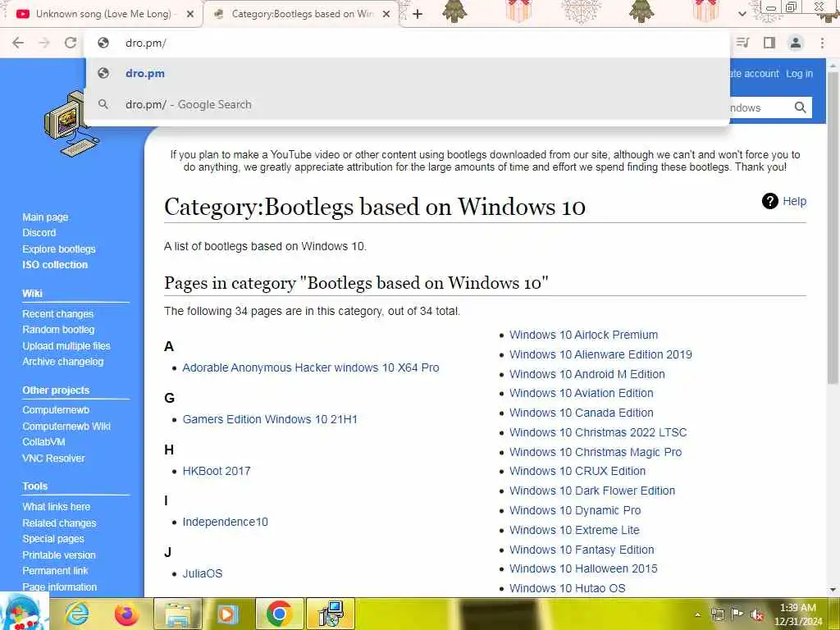Open Explore bootlegs in sidebar
This screenshot has width=840, height=630.
click(59, 249)
